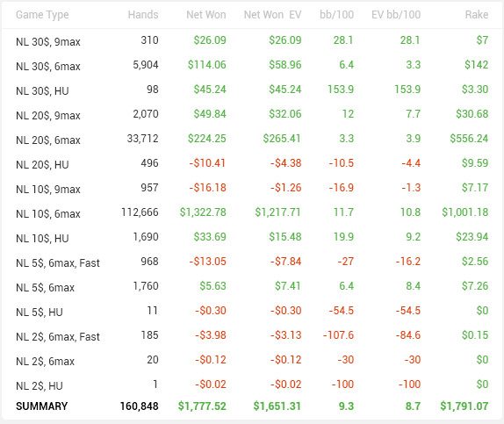Image resolution: width=504 pixels, height=424 pixels.
Task: Click the $1,001.18 rake cell
Action: [465, 212]
